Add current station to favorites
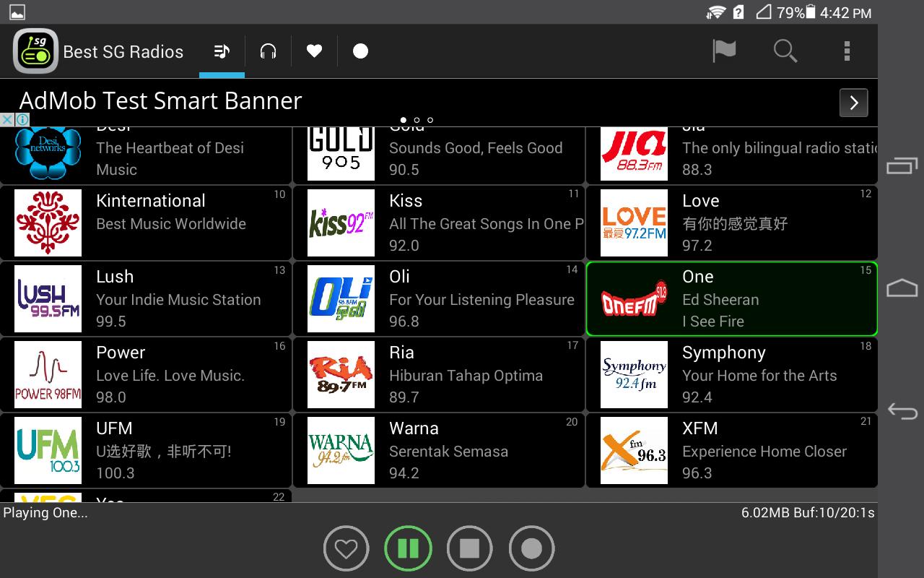This screenshot has width=924, height=578. pyautogui.click(x=346, y=549)
